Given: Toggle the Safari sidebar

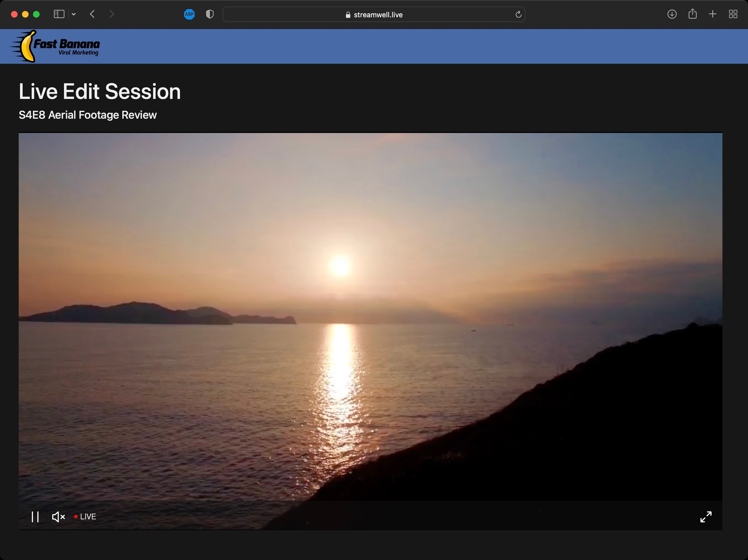Looking at the screenshot, I should coord(59,14).
